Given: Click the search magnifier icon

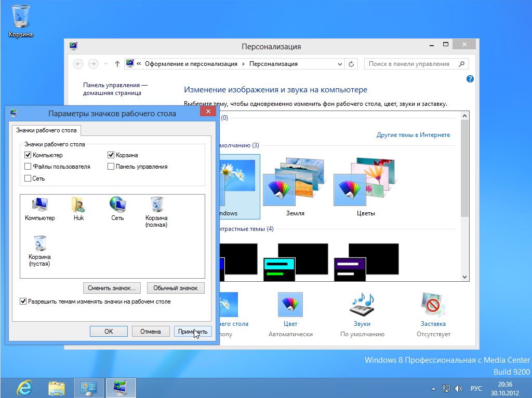Looking at the screenshot, I should point(461,64).
